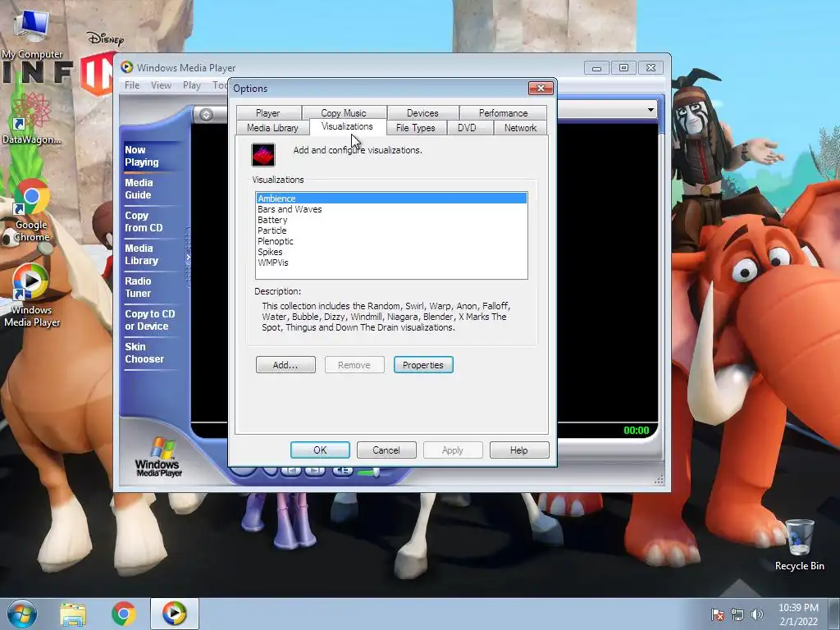Click the round toggle button above video pane

(206, 114)
